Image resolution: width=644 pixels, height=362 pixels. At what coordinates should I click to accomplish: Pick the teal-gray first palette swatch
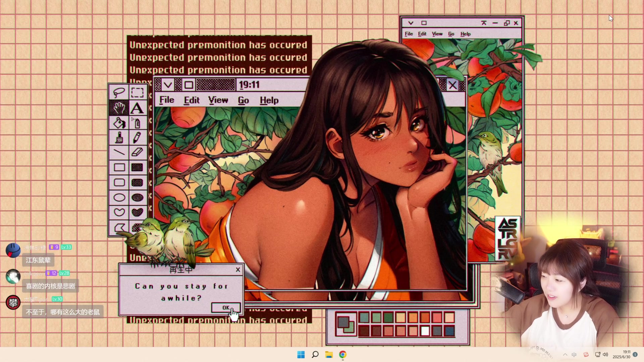[364, 317]
